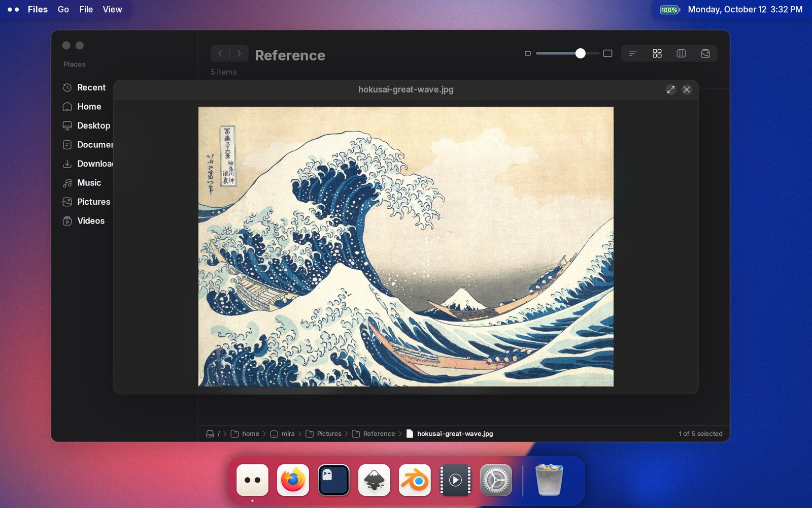
Task: Click the large icon size indicator
Action: coord(607,53)
